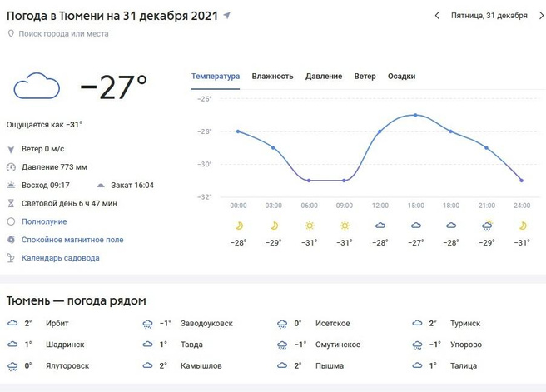Viewport: 546px width, 392px height.
Task: Click the geolocation arrow icon beside the title
Action: click(227, 16)
